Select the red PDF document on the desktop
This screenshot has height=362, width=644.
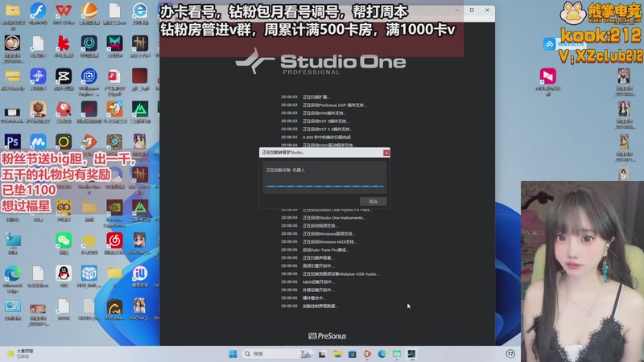114,76
